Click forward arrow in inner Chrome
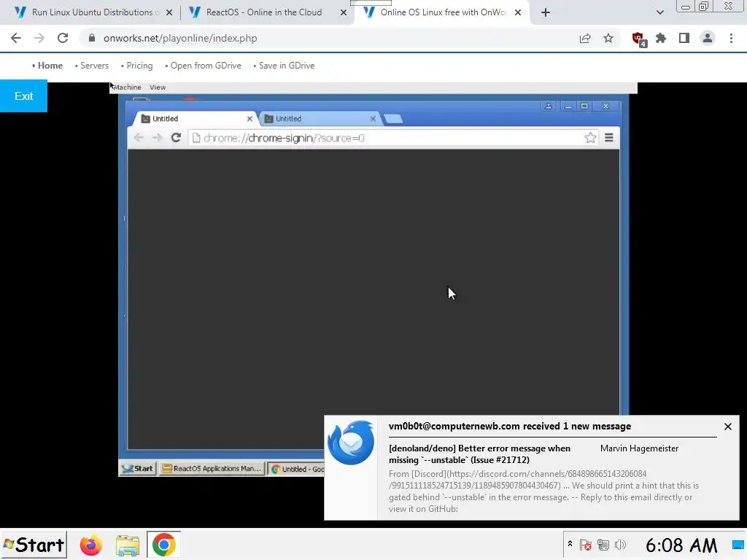Screen dimensions: 747x560 pyautogui.click(x=158, y=138)
